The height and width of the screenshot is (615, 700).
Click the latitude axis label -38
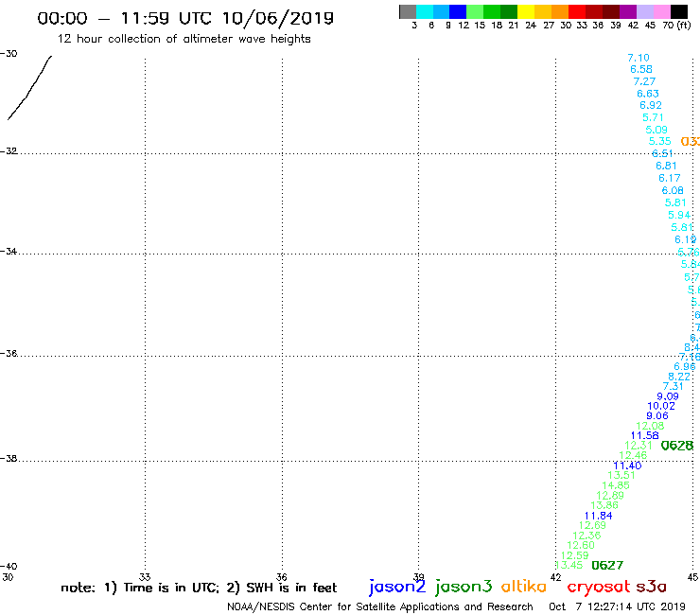pos(9,458)
